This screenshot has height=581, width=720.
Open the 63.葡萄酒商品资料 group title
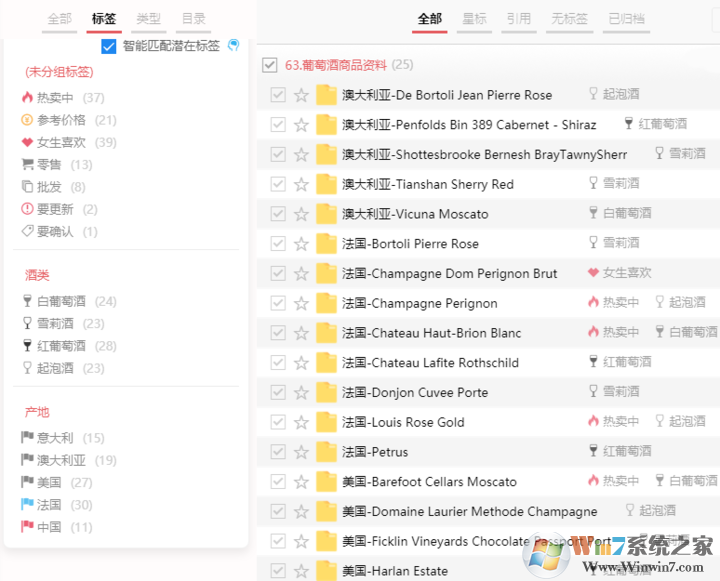pos(336,65)
